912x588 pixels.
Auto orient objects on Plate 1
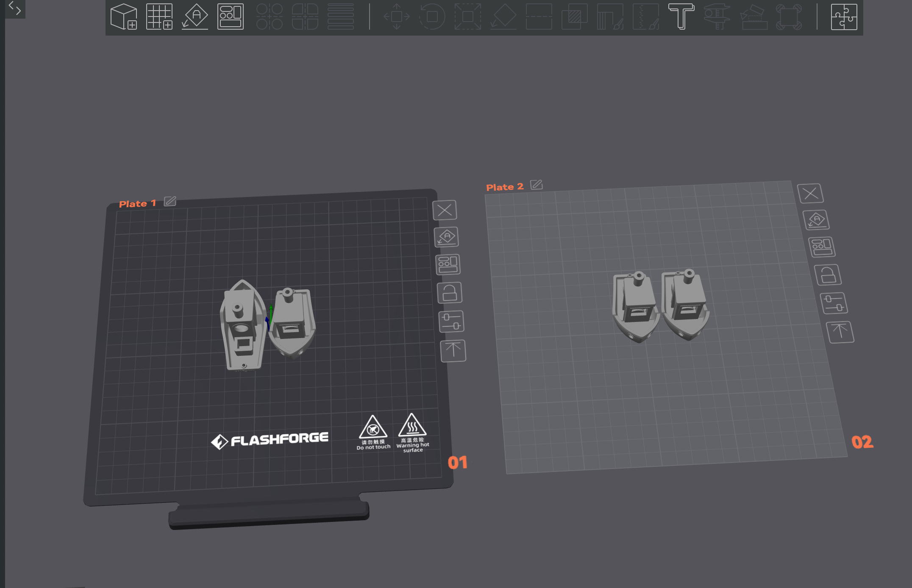click(x=447, y=237)
